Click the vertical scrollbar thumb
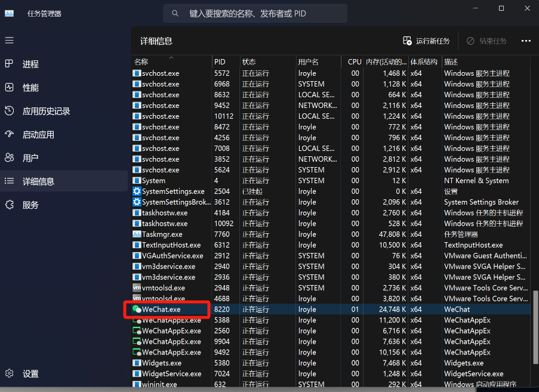The image size is (539, 392). tap(535, 327)
